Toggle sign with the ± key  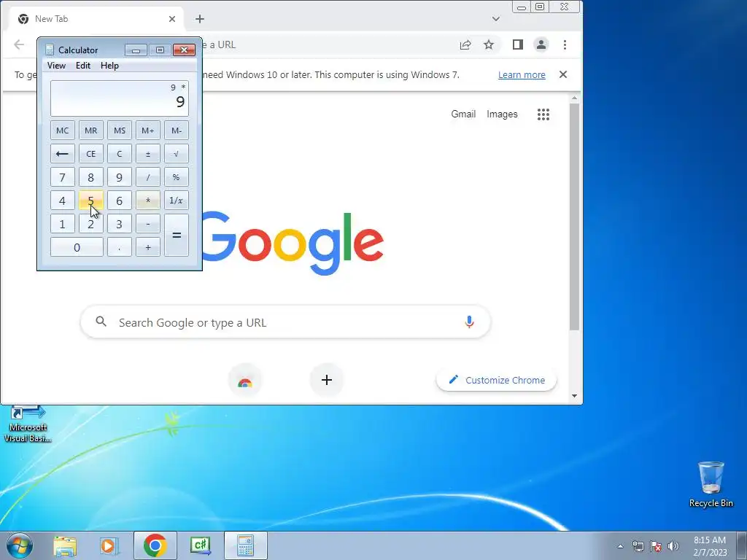click(147, 154)
